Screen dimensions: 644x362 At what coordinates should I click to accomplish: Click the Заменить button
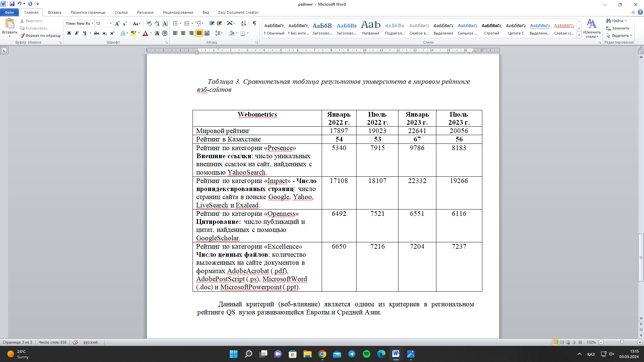[x=618, y=28]
